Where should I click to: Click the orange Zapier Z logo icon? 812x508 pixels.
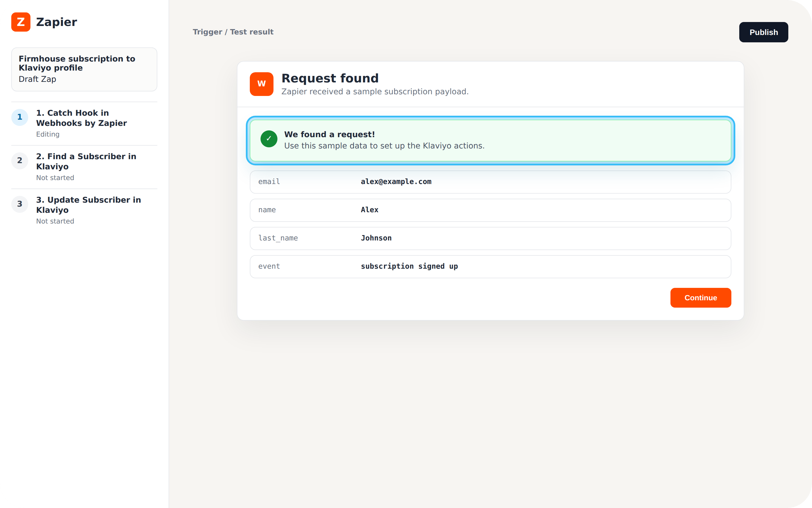21,22
